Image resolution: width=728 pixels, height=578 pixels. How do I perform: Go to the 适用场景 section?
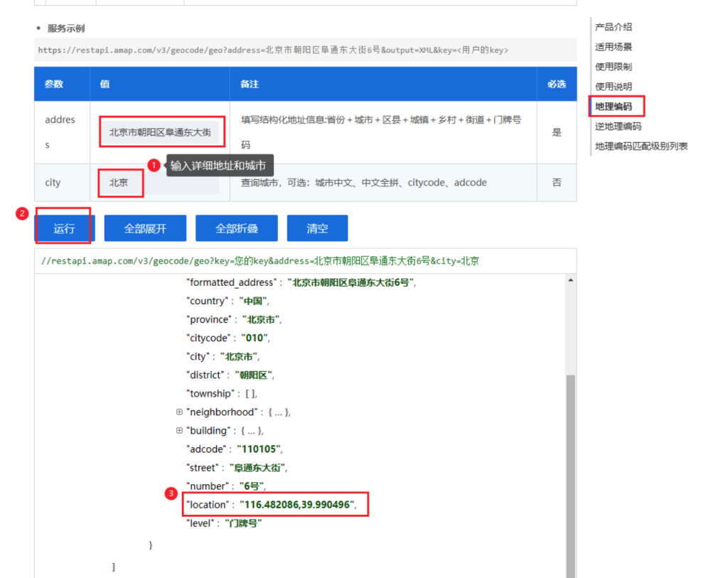tap(613, 47)
